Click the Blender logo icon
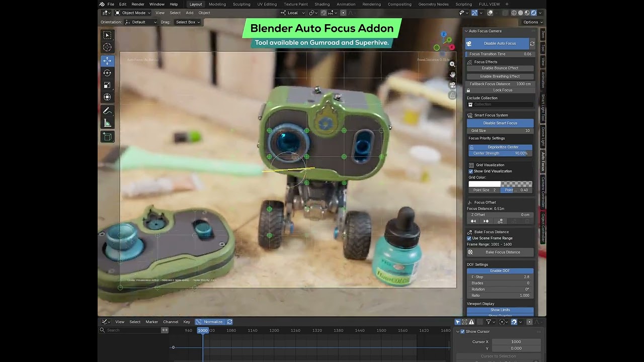The height and width of the screenshot is (362, 644). (x=102, y=4)
